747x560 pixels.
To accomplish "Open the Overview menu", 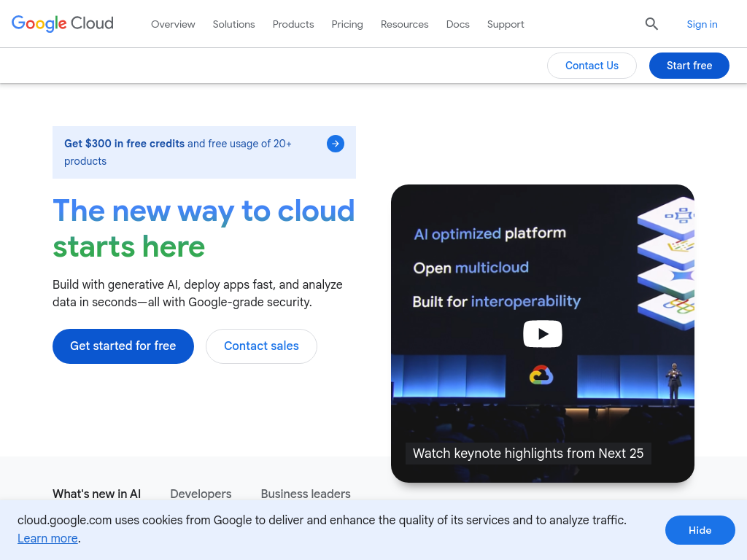I will [173, 24].
